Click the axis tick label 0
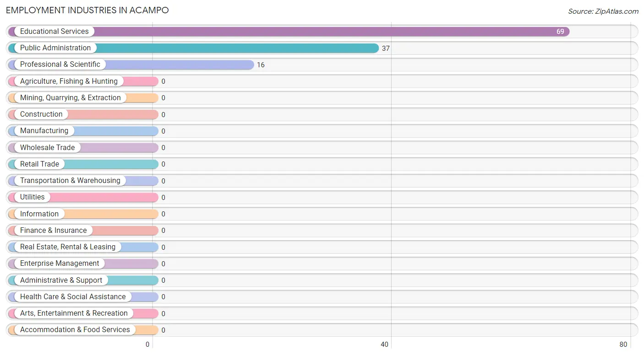The height and width of the screenshot is (355, 644). pyautogui.click(x=147, y=344)
